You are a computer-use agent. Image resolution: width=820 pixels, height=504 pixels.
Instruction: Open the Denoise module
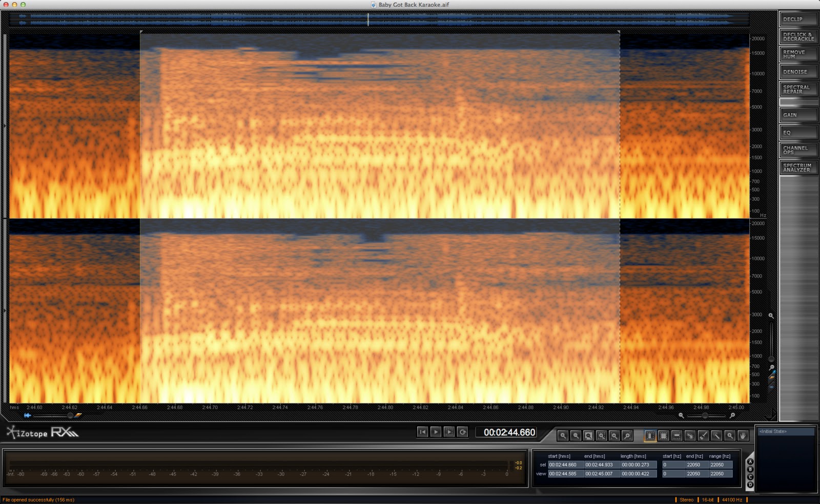798,72
